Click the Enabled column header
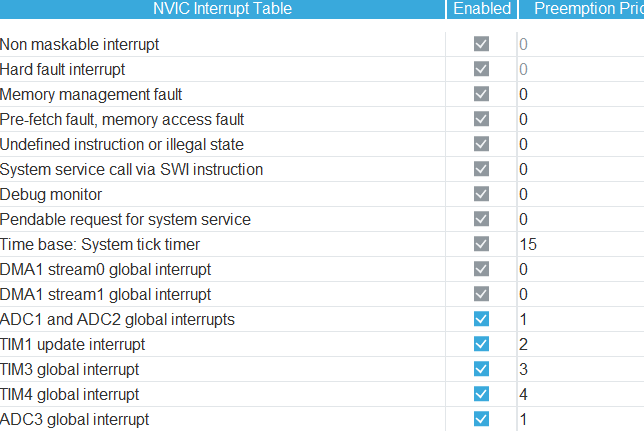Screen dimensions: 644x431 482,9
